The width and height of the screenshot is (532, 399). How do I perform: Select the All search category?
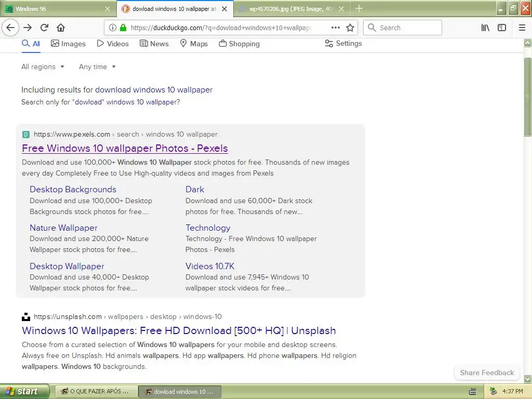pyautogui.click(x=31, y=44)
